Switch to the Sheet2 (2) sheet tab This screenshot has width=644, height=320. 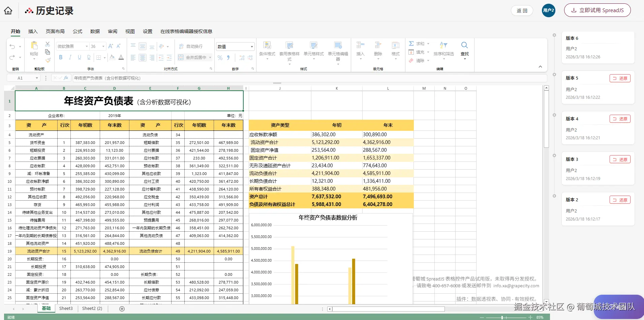[x=92, y=309]
